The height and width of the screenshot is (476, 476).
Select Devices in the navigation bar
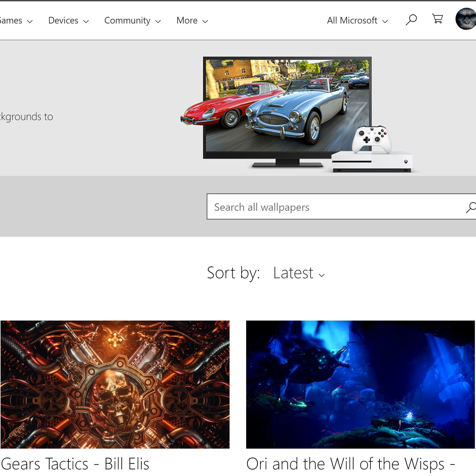63,20
